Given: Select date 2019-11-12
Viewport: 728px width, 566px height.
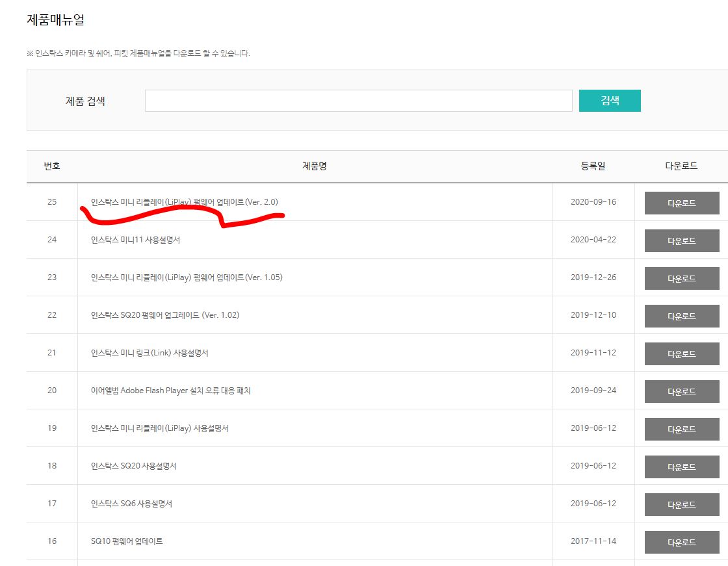Looking at the screenshot, I should click(x=593, y=353).
